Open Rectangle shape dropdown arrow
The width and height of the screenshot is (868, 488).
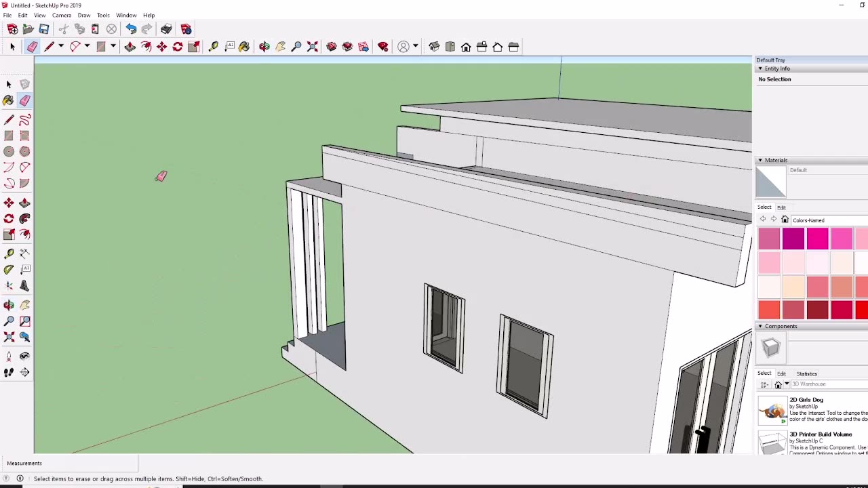coord(113,47)
